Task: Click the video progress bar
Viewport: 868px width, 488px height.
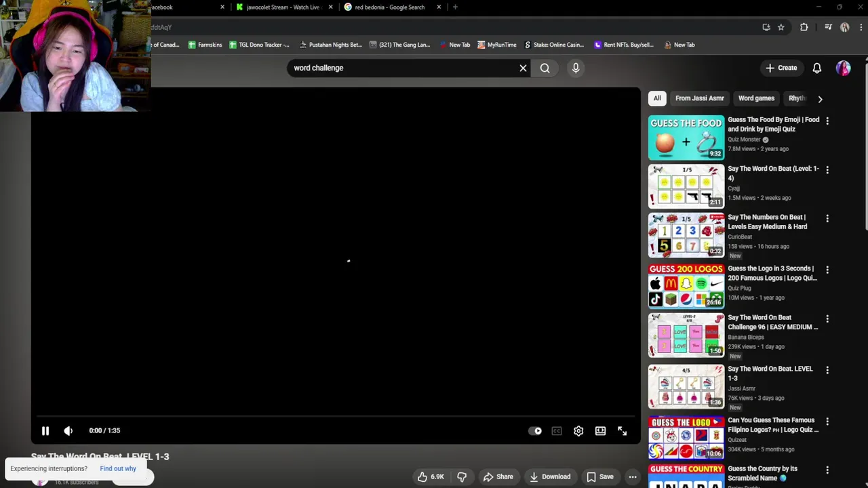Action: point(336,416)
